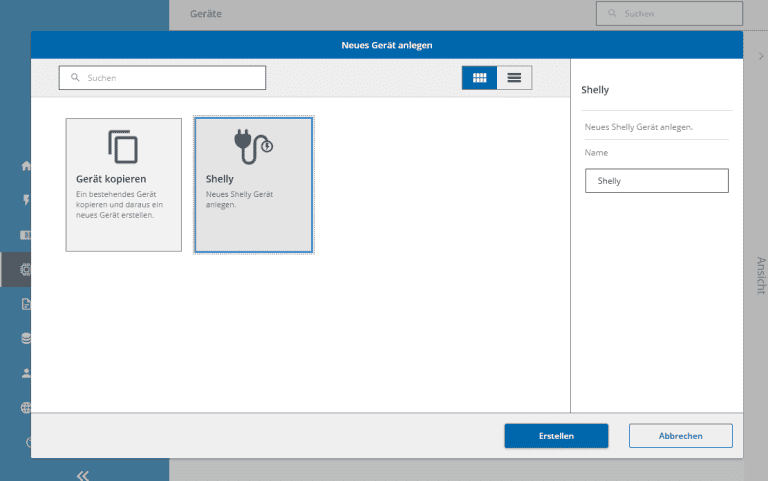Screen dimensions: 768x481
Task: Expand the Ansicht side panel
Action: (761, 276)
